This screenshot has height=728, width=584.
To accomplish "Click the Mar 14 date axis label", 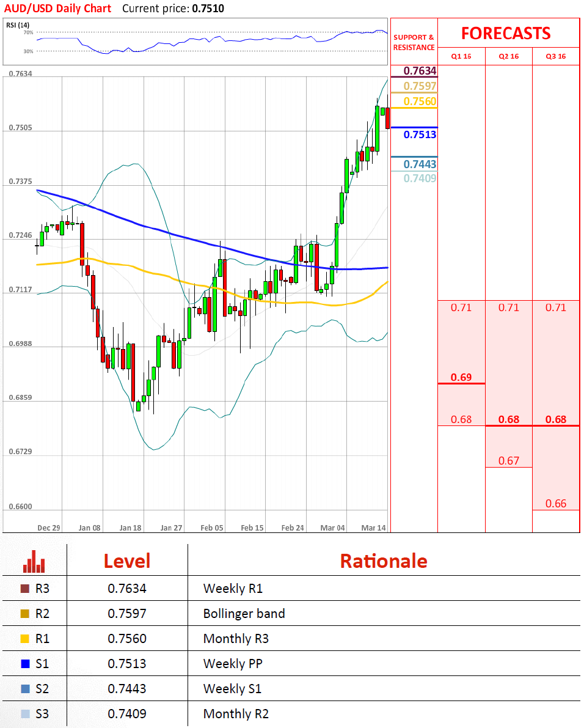I will [373, 528].
